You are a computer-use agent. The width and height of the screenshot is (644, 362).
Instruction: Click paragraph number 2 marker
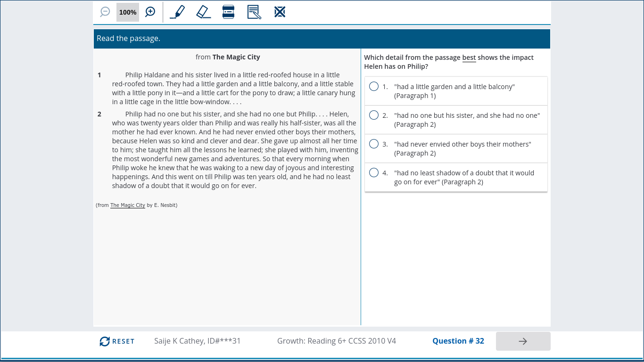tap(99, 114)
